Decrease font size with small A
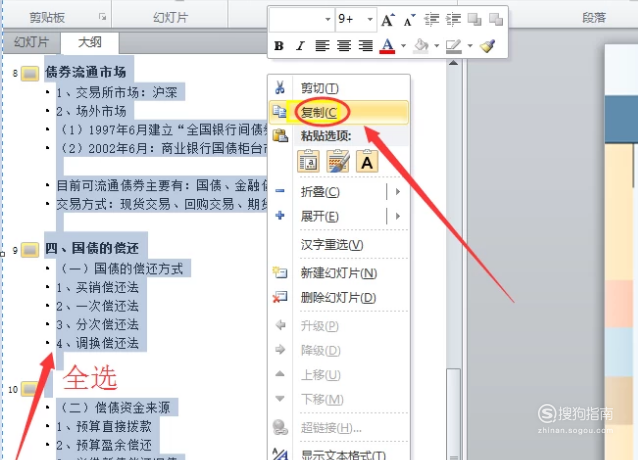The height and width of the screenshot is (460, 638). 409,20
